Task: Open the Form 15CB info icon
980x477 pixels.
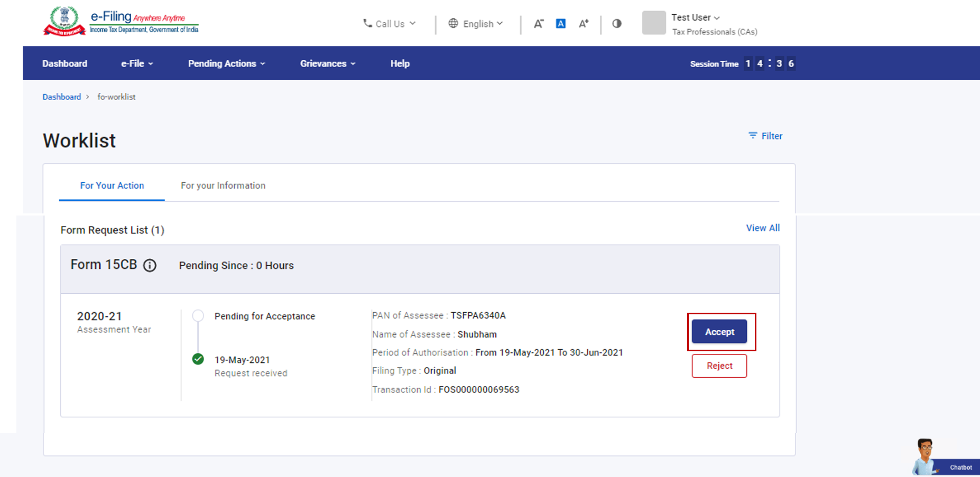Action: tap(150, 266)
